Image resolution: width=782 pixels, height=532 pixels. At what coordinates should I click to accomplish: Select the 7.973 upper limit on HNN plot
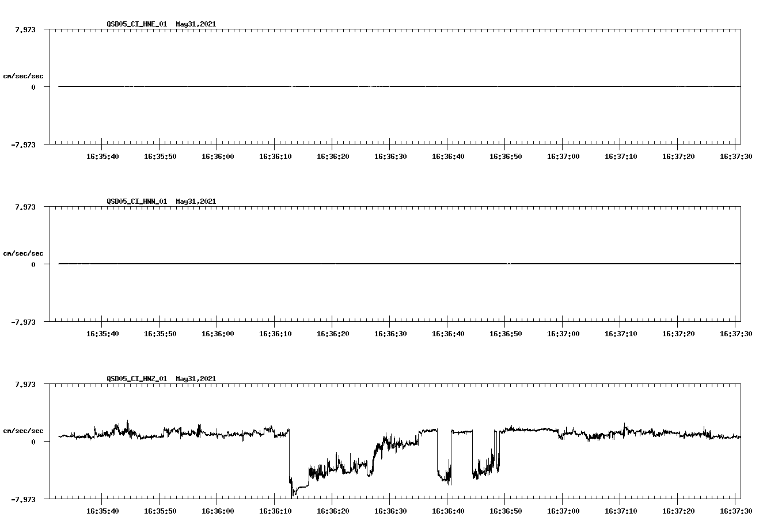25,207
